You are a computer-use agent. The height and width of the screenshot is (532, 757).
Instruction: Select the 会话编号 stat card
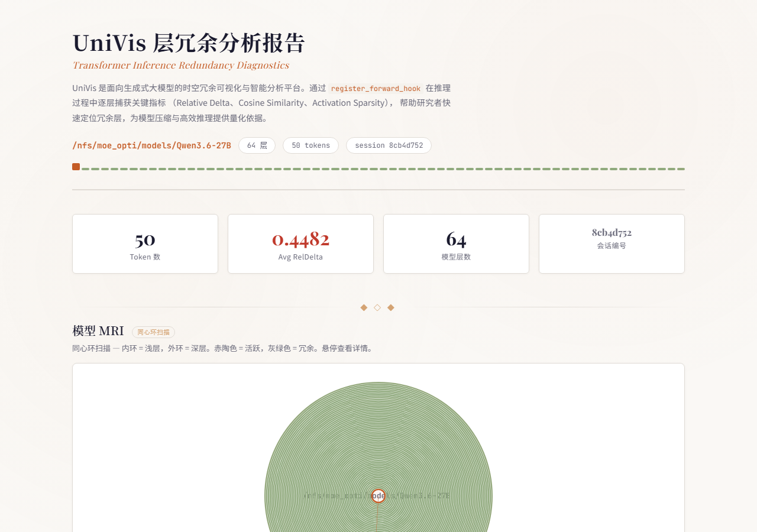tap(612, 244)
